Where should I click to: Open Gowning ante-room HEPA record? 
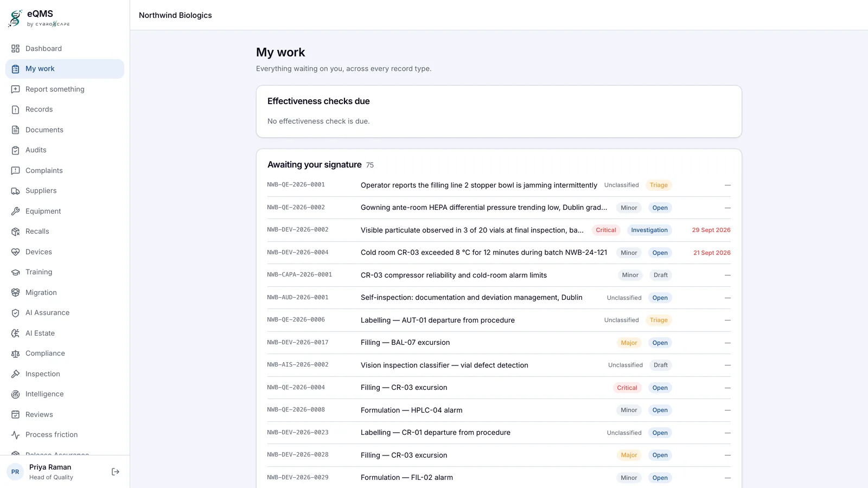(499, 208)
